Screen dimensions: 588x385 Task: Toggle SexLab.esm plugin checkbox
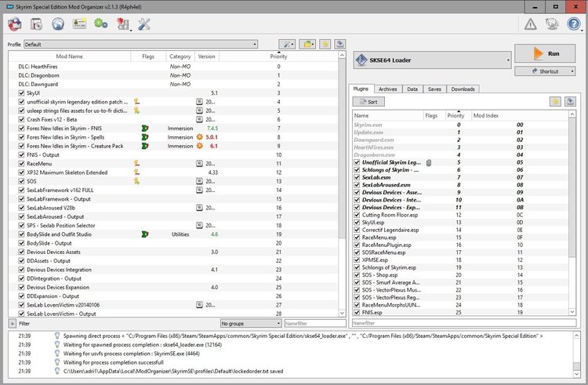click(x=357, y=177)
